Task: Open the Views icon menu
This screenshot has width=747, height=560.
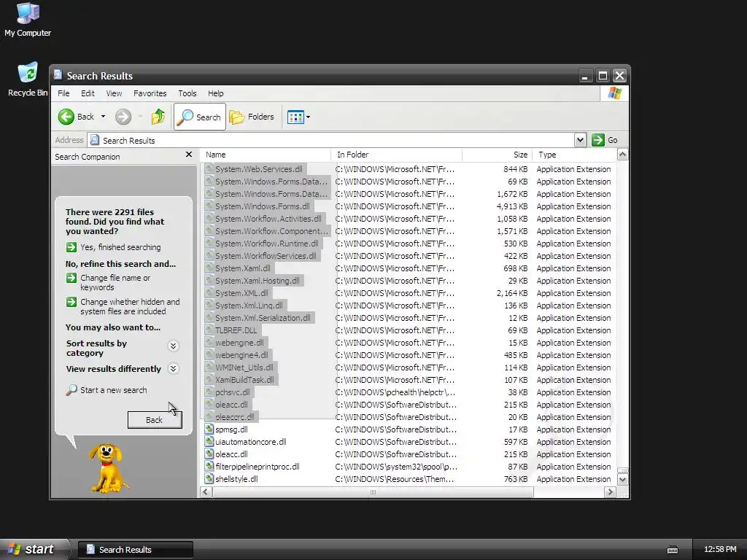Action: [295, 117]
